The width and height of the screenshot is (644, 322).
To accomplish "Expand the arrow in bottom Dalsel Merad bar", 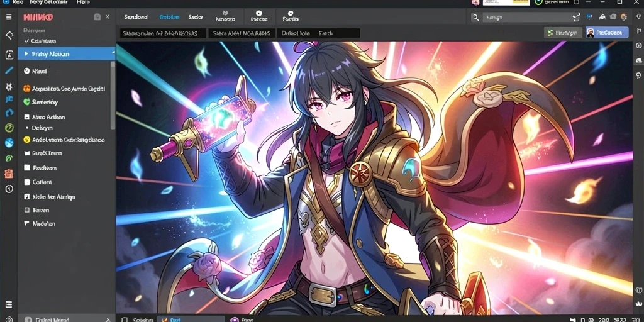I will (x=108, y=319).
